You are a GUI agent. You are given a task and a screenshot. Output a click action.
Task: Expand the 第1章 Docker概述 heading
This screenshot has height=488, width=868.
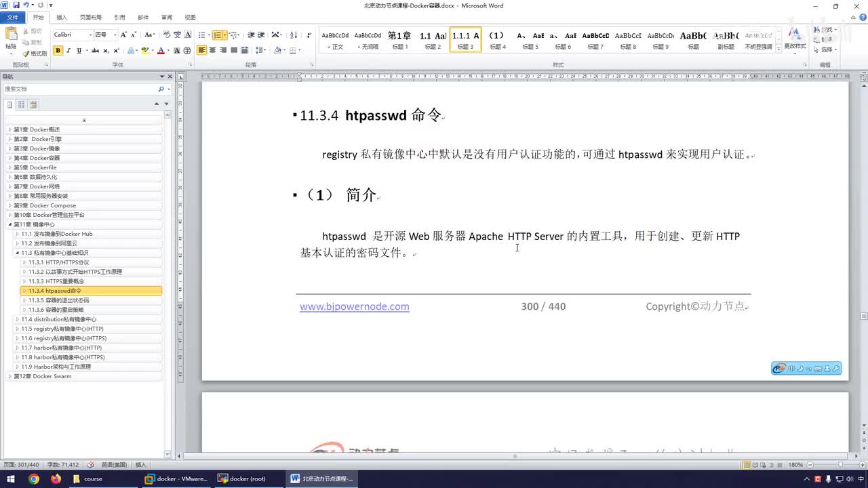click(x=9, y=129)
